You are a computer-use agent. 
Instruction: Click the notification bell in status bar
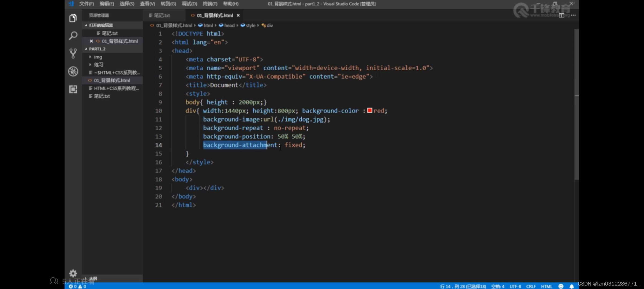coord(571,286)
